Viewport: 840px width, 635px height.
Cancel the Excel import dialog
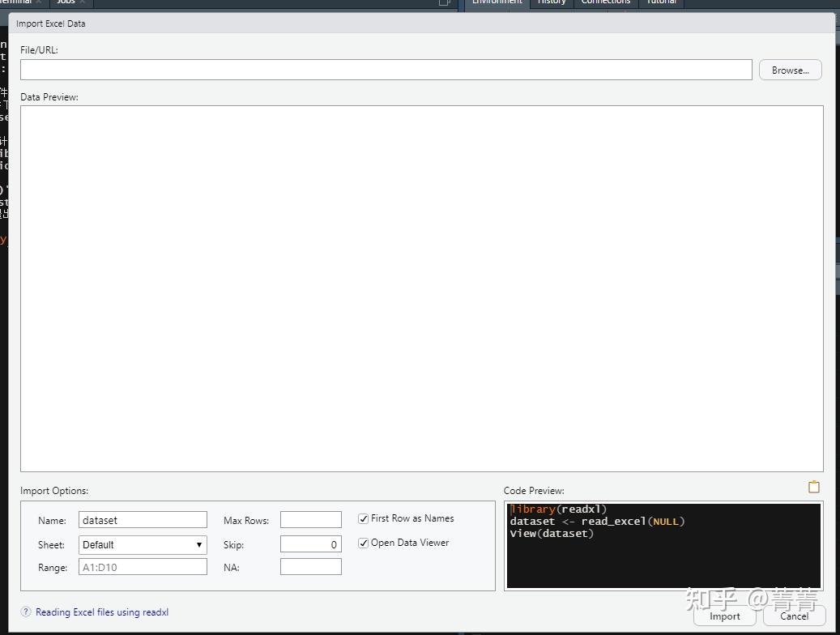(793, 616)
